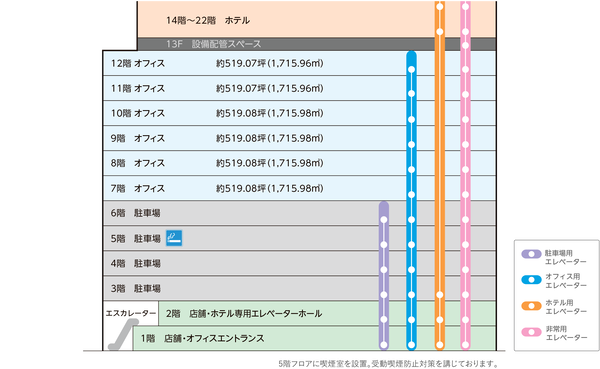This screenshot has height=369, width=600.
Task: Click the 6階 駐車場 label
Action: pos(135,213)
